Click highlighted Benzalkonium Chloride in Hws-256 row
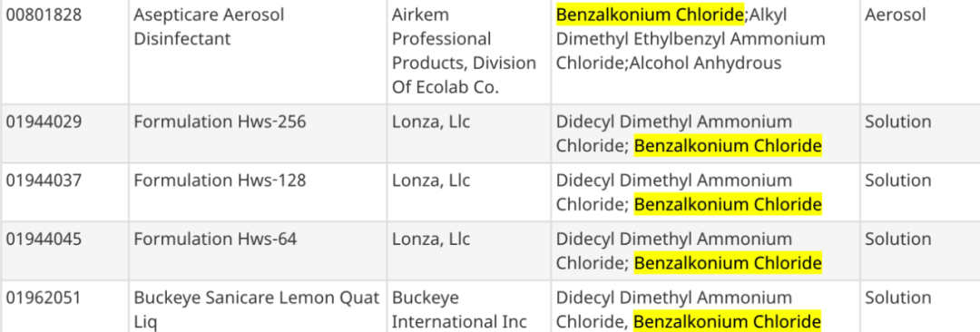Screen dimensions: 980x332 (728, 146)
